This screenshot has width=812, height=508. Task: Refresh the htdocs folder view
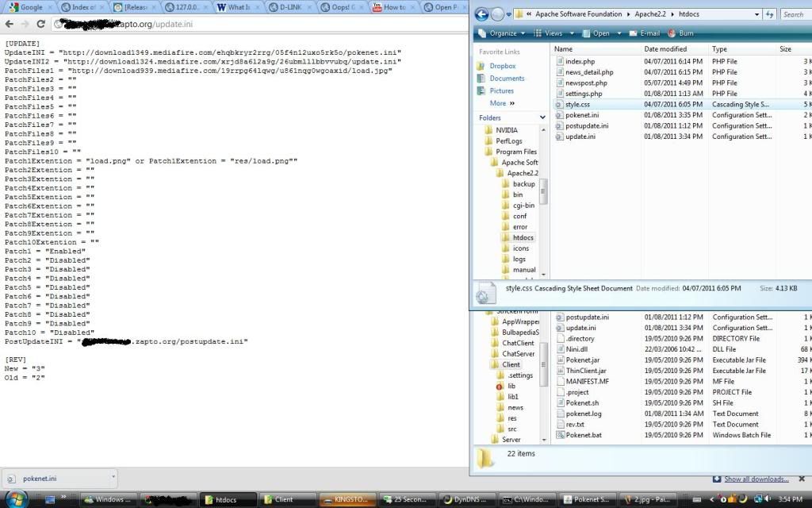pos(769,14)
